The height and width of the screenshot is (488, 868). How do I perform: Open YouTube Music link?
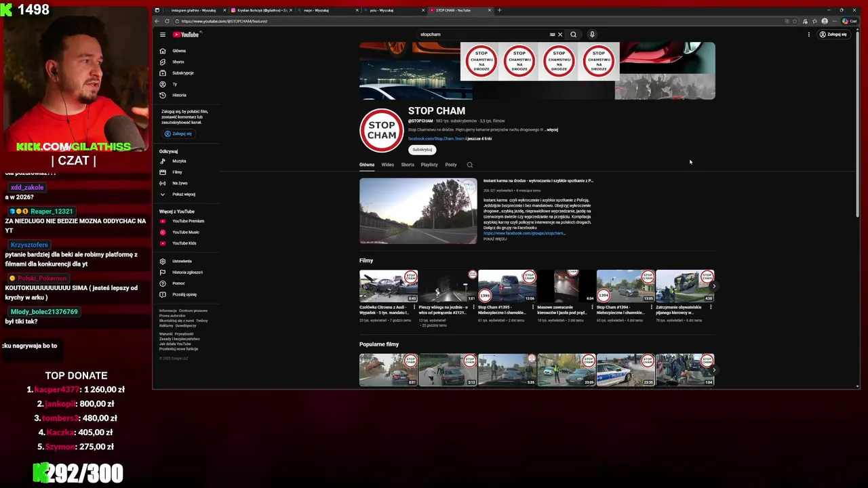185,232
